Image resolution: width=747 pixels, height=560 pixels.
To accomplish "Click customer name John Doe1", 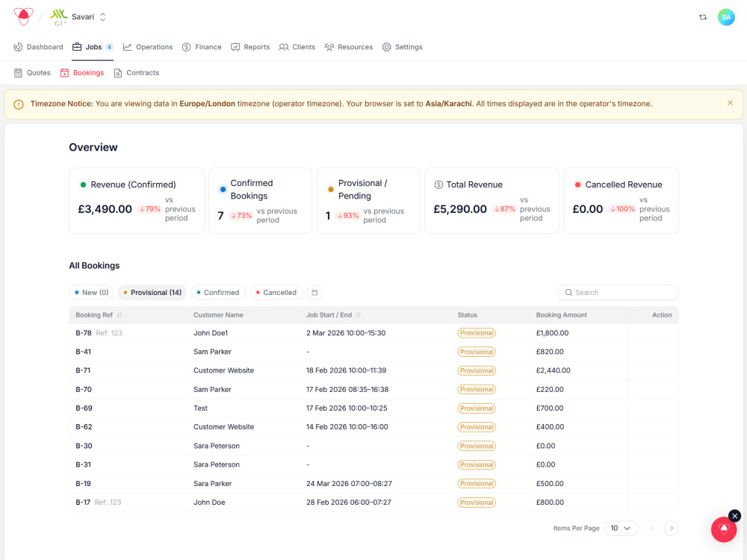I will pyautogui.click(x=211, y=333).
